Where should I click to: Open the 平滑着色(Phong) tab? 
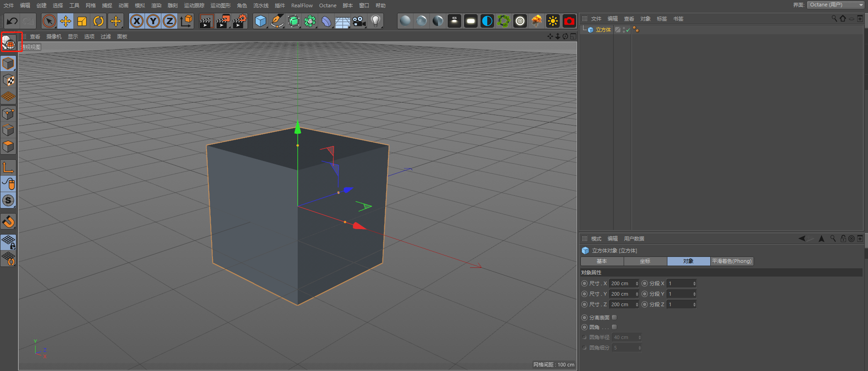pos(732,261)
